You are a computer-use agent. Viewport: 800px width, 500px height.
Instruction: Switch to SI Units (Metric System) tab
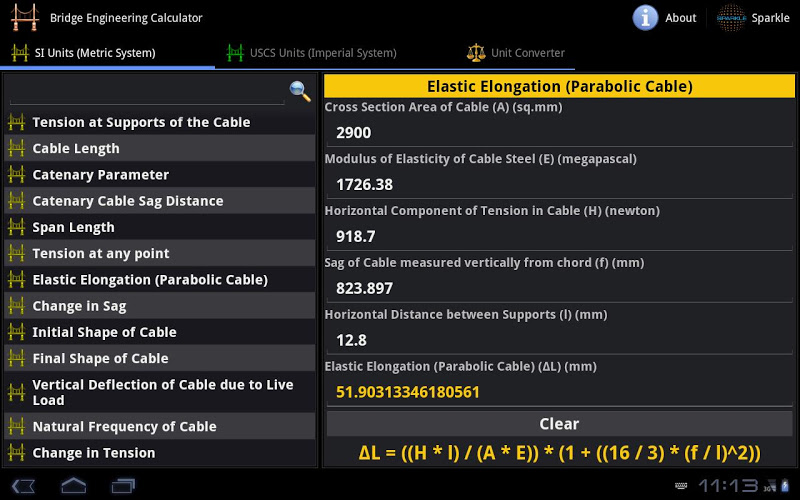(108, 53)
